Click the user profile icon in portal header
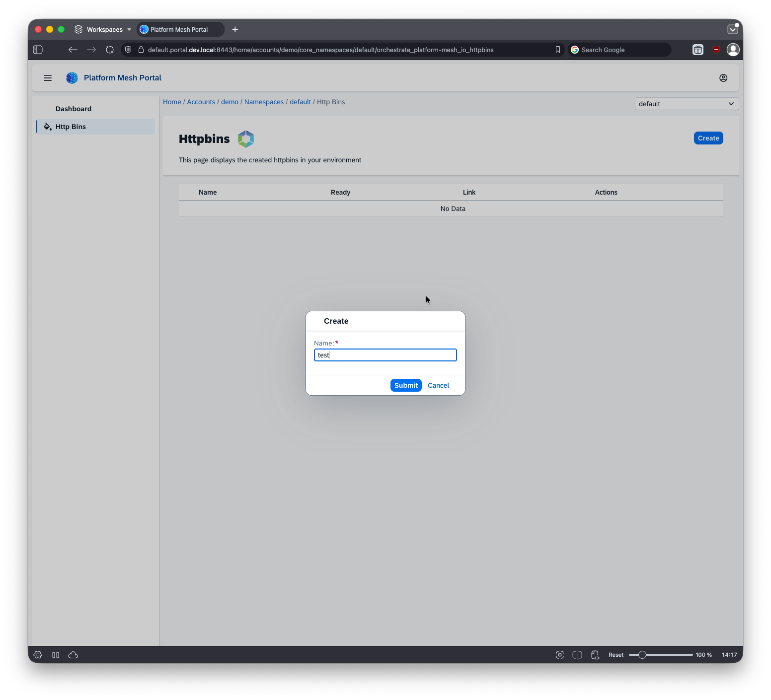This screenshot has height=700, width=771. click(x=723, y=78)
